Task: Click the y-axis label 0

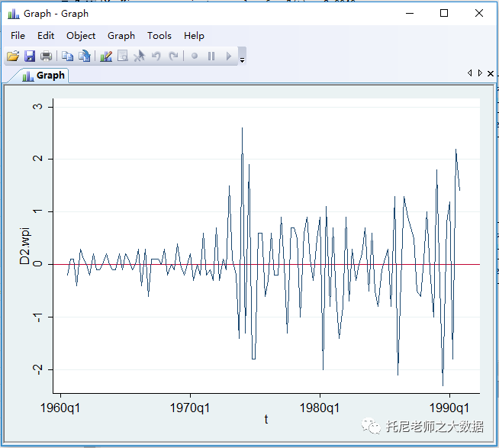Action: click(37, 263)
